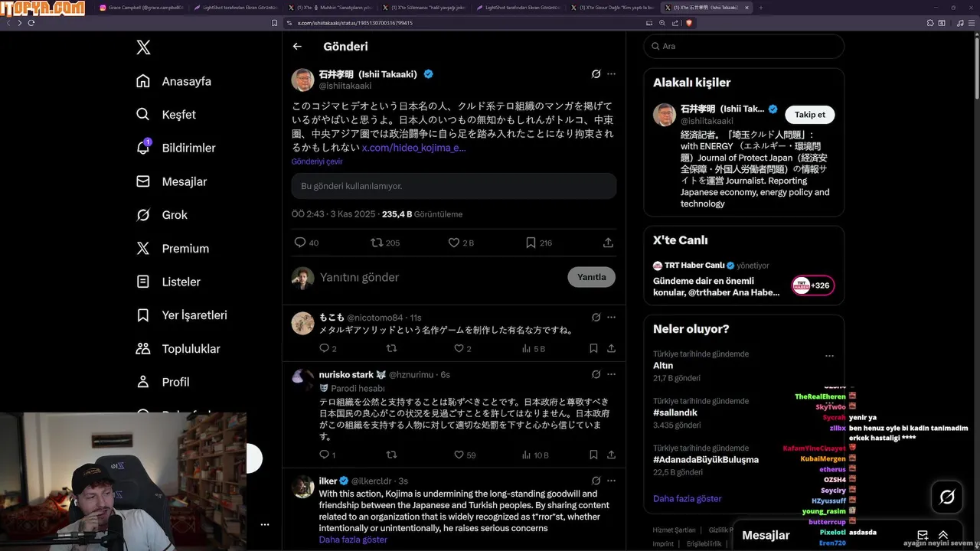Open more options on ilker's reply
Screen dimensions: 980x551
[x=611, y=481]
